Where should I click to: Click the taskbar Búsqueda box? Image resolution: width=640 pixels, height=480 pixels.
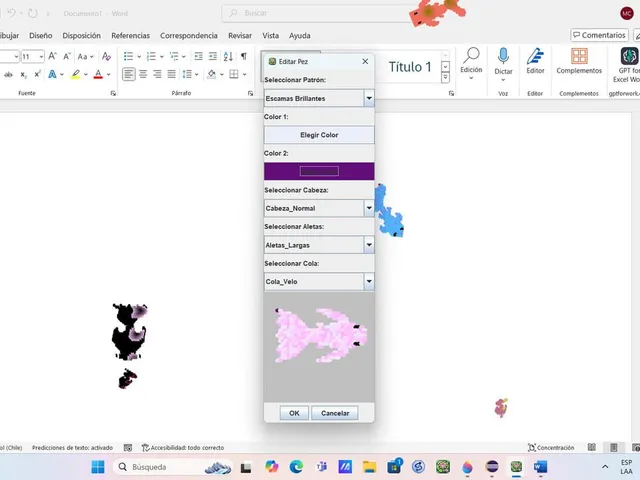(x=173, y=467)
